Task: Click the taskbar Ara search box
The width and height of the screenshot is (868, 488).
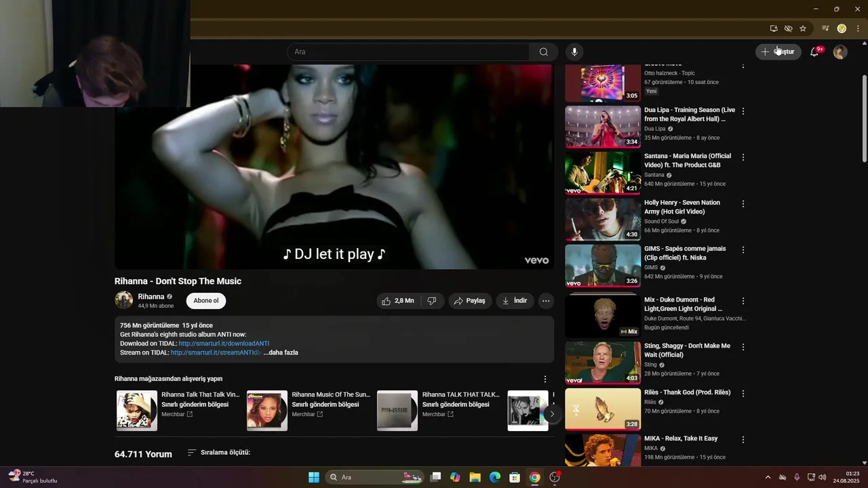Action: [375, 477]
